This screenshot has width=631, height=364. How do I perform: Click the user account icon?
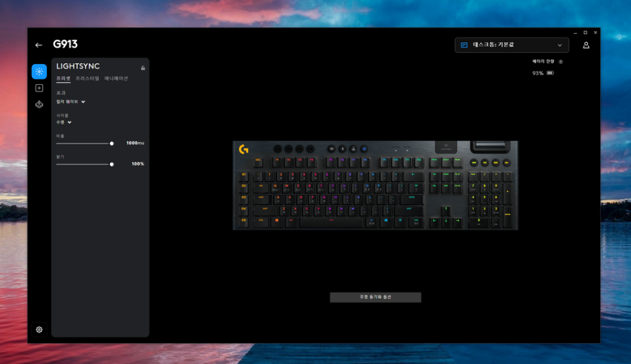click(586, 46)
